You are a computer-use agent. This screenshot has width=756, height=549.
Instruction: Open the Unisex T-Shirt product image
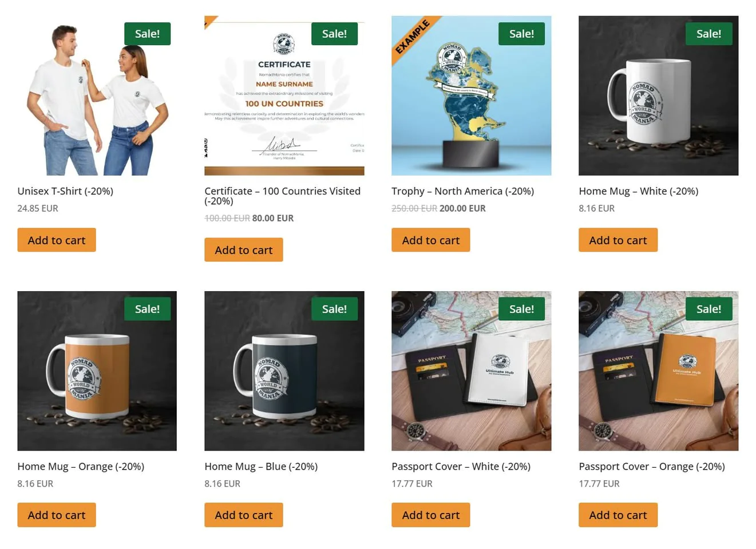pyautogui.click(x=97, y=96)
